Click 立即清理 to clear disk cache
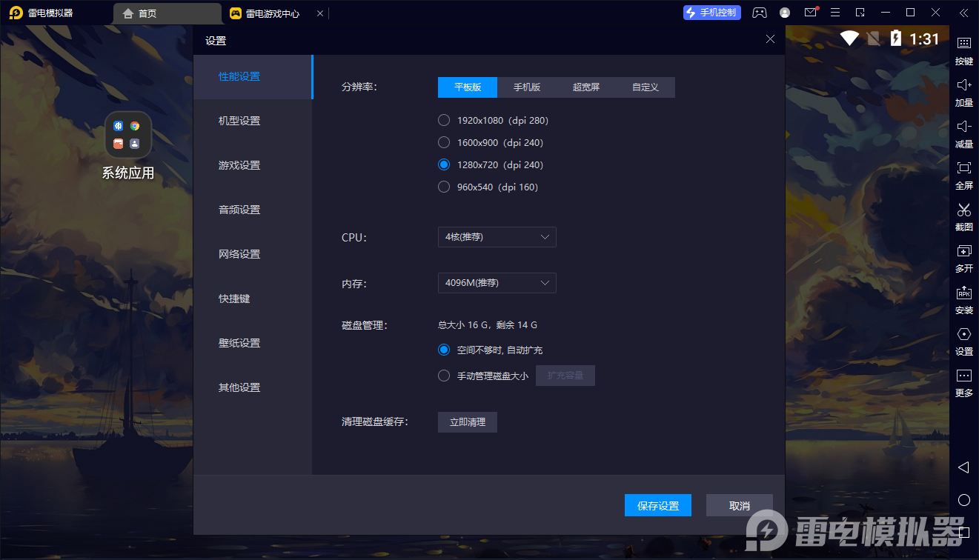This screenshot has height=560, width=979. [x=468, y=422]
